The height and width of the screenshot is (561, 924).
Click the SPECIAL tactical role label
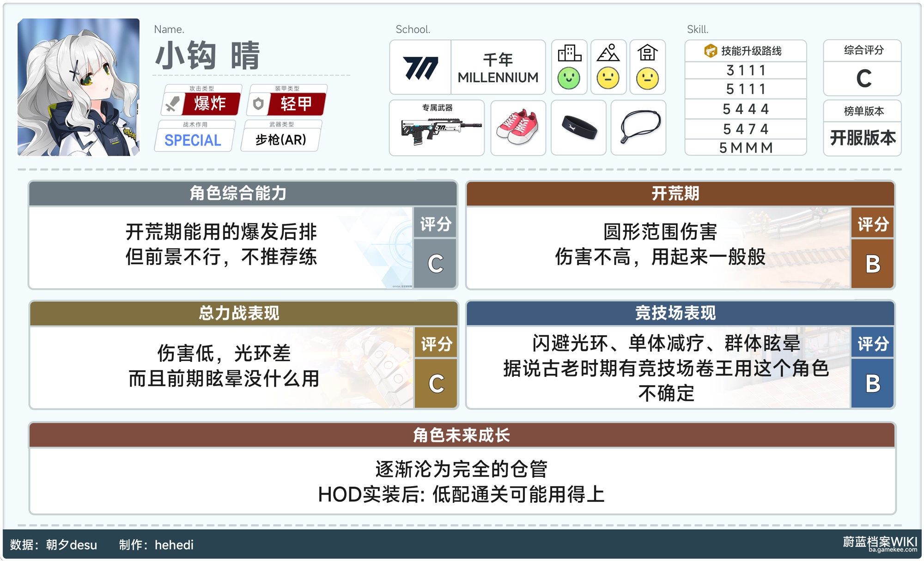[x=193, y=140]
